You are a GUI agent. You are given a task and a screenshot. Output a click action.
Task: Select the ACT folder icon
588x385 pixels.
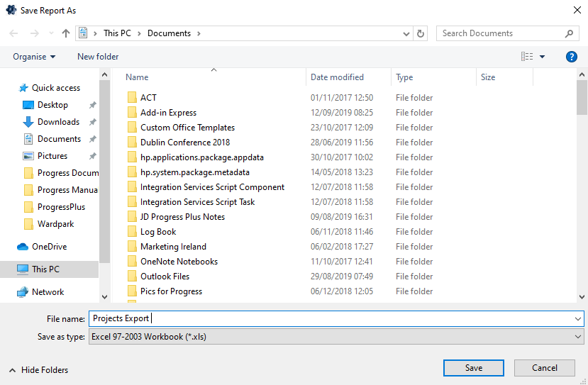(x=132, y=97)
